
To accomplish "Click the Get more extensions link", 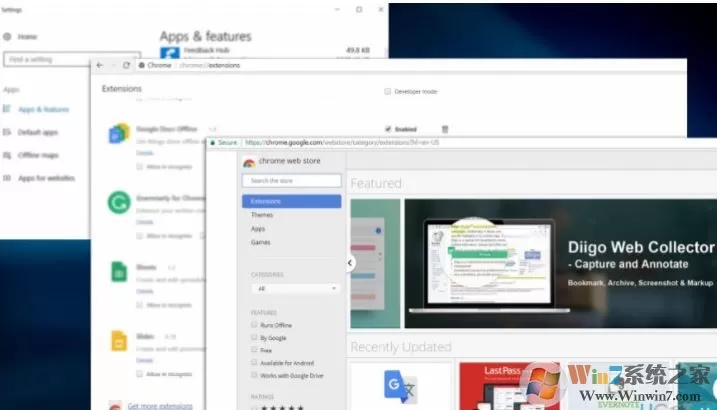I will tap(160, 405).
